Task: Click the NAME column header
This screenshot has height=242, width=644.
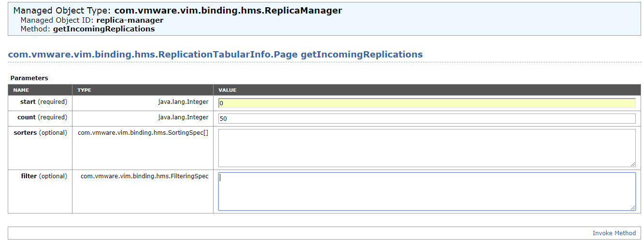Action: click(21, 90)
